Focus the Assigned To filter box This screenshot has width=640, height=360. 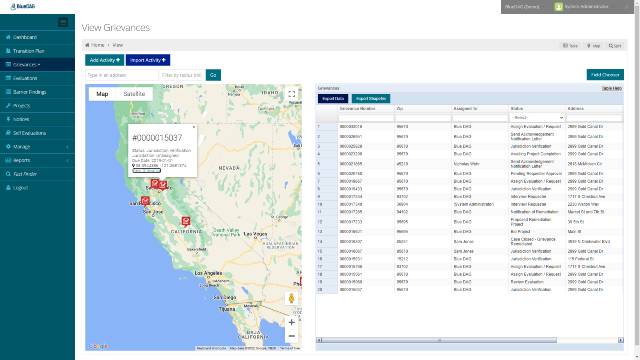tap(480, 118)
